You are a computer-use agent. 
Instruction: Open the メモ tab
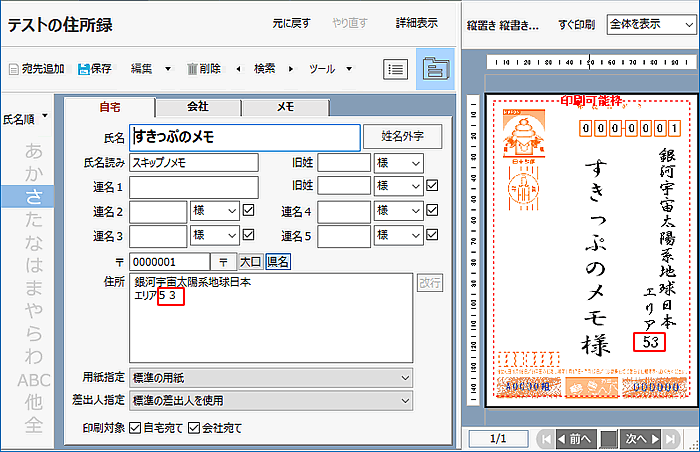coord(284,107)
